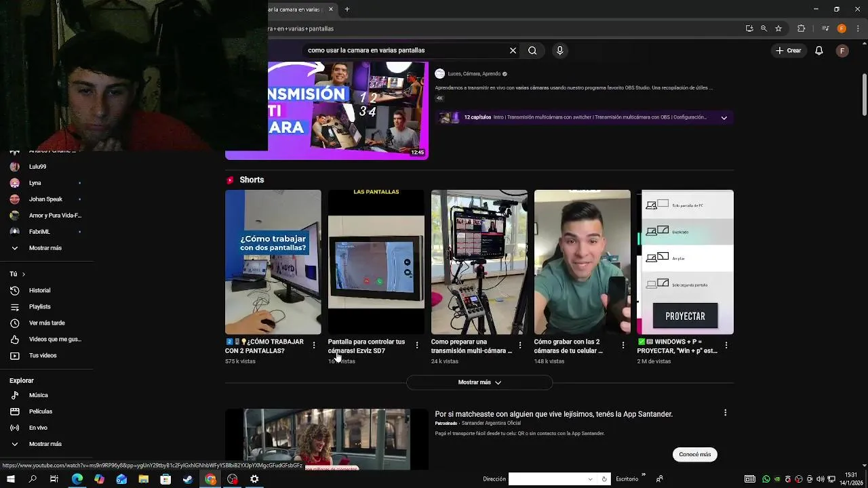The width and height of the screenshot is (868, 488).
Task: Open Chrome extensions puzzle icon
Action: coord(801,28)
